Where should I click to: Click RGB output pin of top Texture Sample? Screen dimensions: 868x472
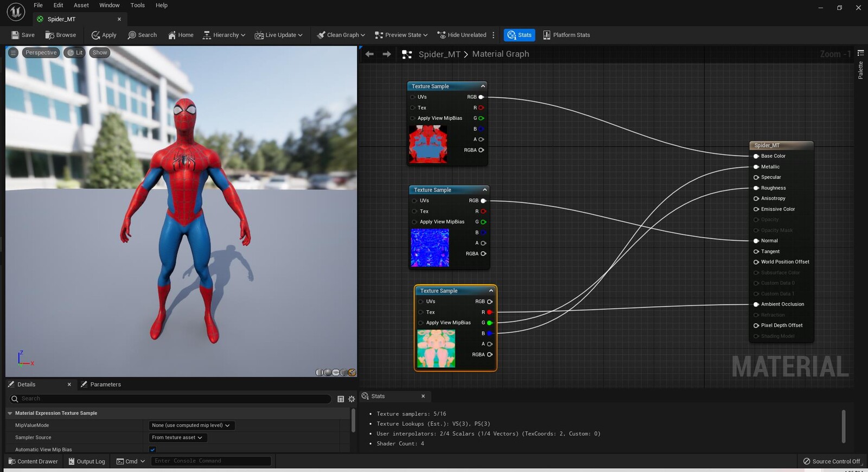pyautogui.click(x=481, y=97)
